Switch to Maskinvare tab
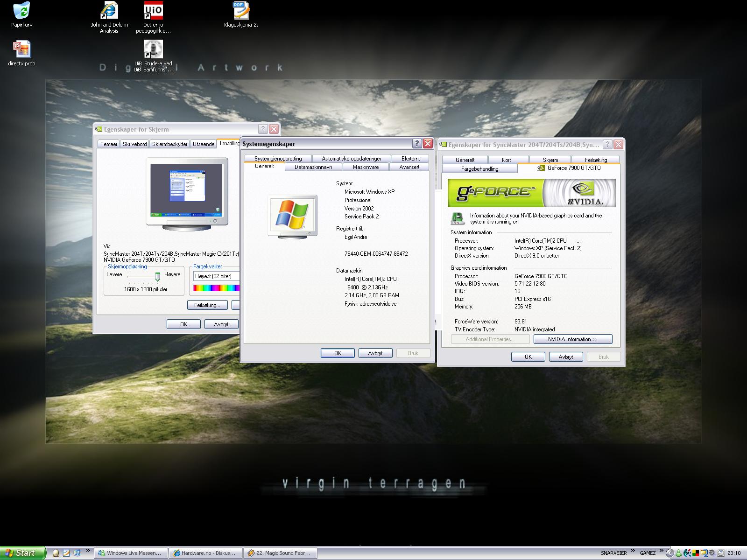The image size is (747, 560). click(x=366, y=167)
